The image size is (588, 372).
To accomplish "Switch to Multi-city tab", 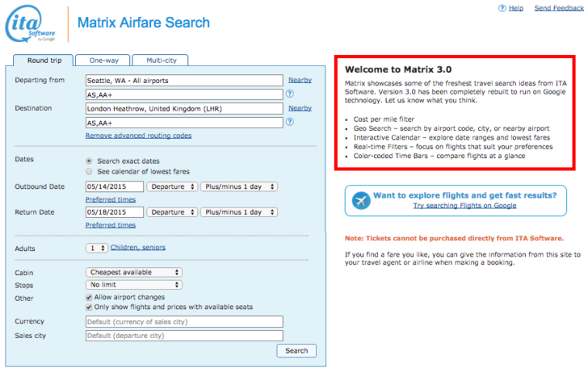I will 161,61.
